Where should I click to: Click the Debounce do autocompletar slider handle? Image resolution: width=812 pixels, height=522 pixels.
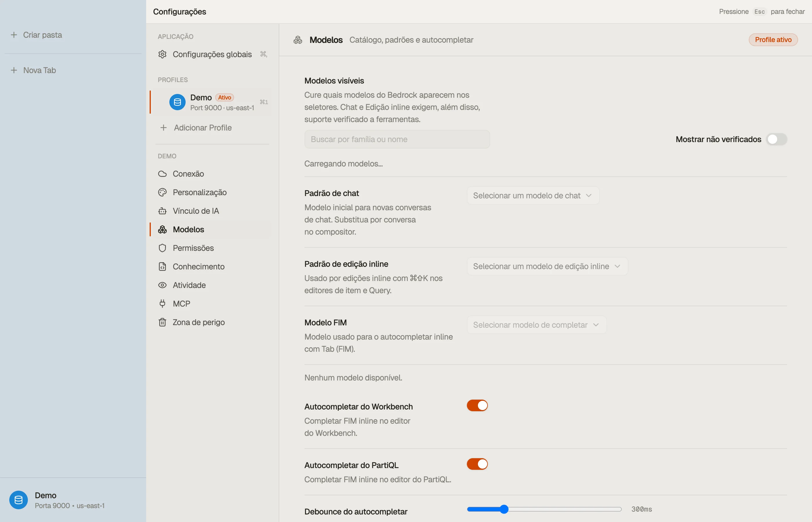[504, 509]
